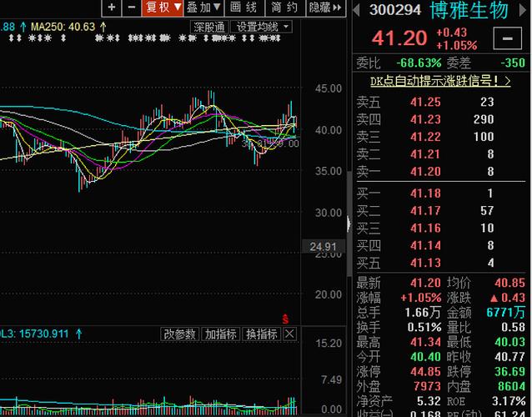The width and height of the screenshot is (532, 417).
Task: Switch to 简约 simple view
Action: (285, 8)
